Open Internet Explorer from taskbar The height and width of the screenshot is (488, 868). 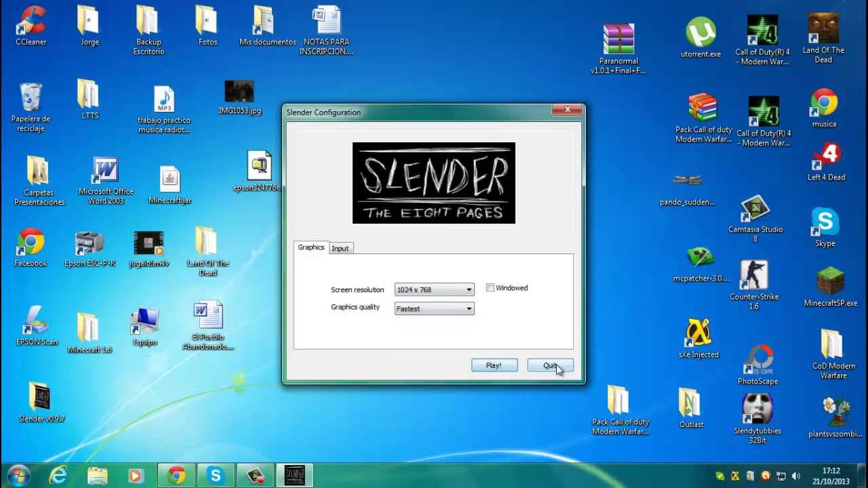(58, 476)
